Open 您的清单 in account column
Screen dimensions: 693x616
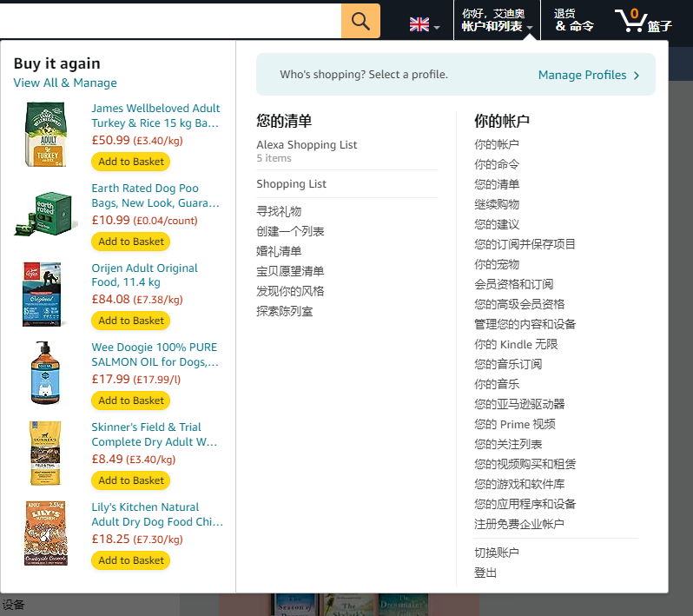point(497,184)
